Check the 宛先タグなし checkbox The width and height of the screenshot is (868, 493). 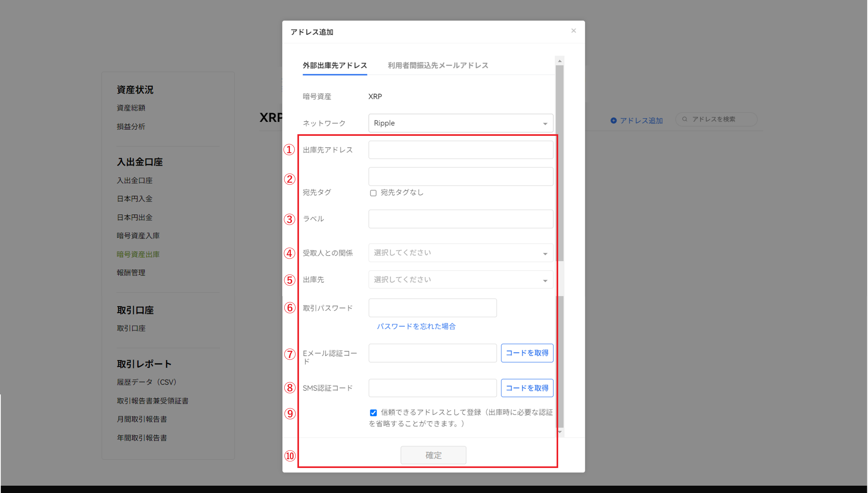pos(373,193)
